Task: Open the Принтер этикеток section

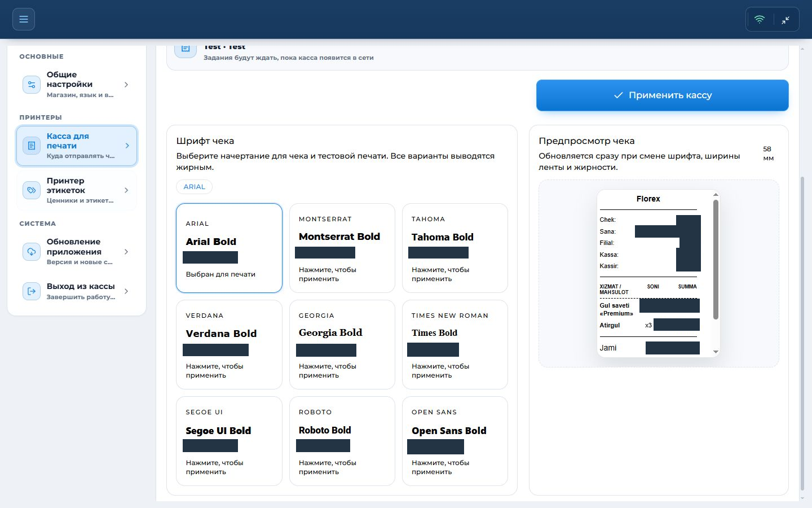Action: (77, 190)
